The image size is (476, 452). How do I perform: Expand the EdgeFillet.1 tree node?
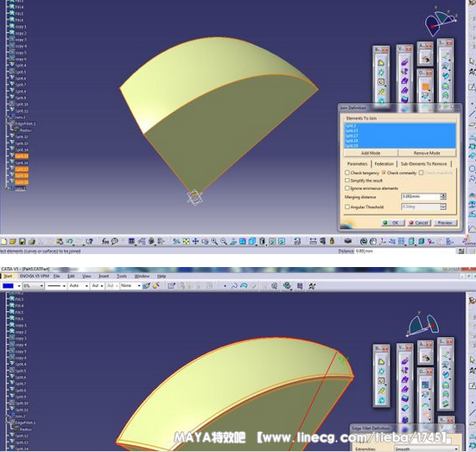[x=7, y=124]
